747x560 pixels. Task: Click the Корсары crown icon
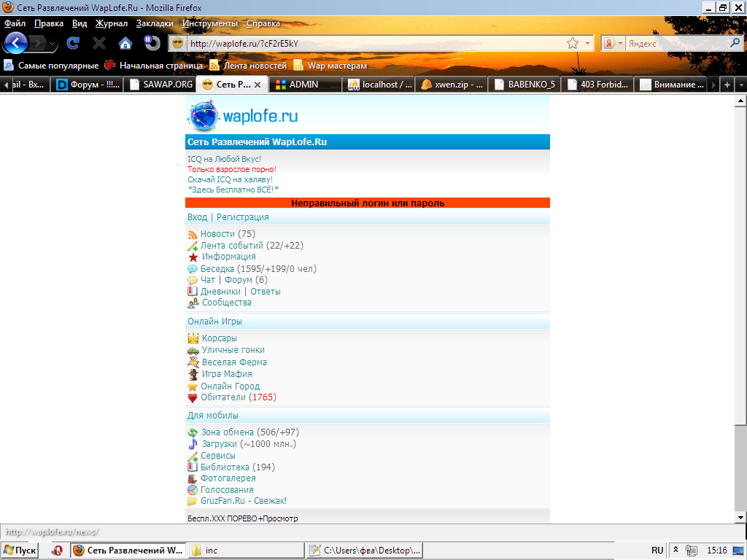tap(193, 338)
